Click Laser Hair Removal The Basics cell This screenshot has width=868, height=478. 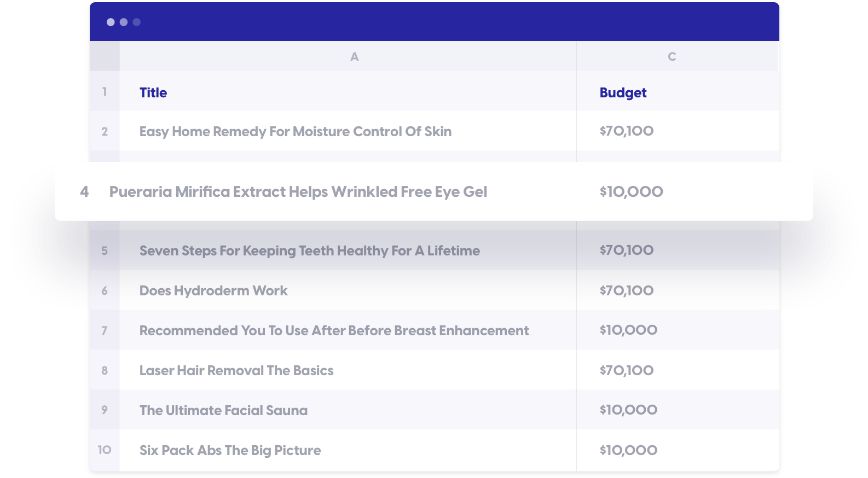coord(236,370)
